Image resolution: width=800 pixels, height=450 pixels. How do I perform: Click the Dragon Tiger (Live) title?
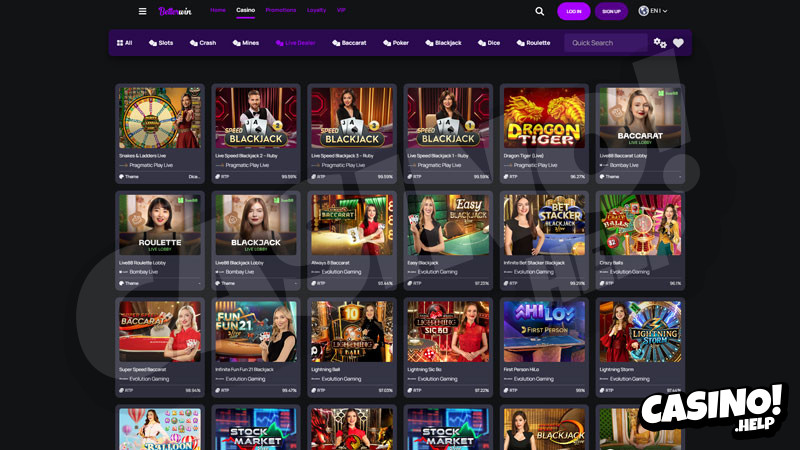pos(523,156)
